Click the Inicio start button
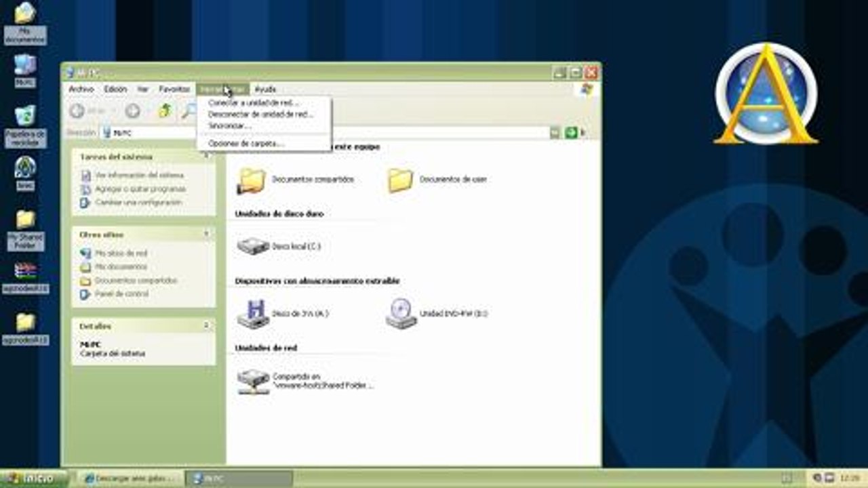This screenshot has height=488, width=868. pos(34,479)
